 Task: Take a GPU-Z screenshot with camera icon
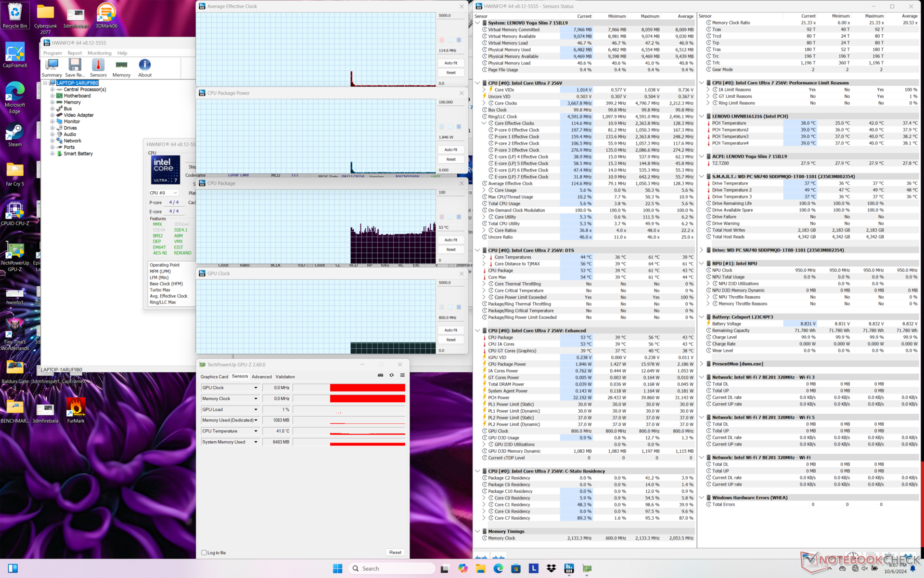380,375
